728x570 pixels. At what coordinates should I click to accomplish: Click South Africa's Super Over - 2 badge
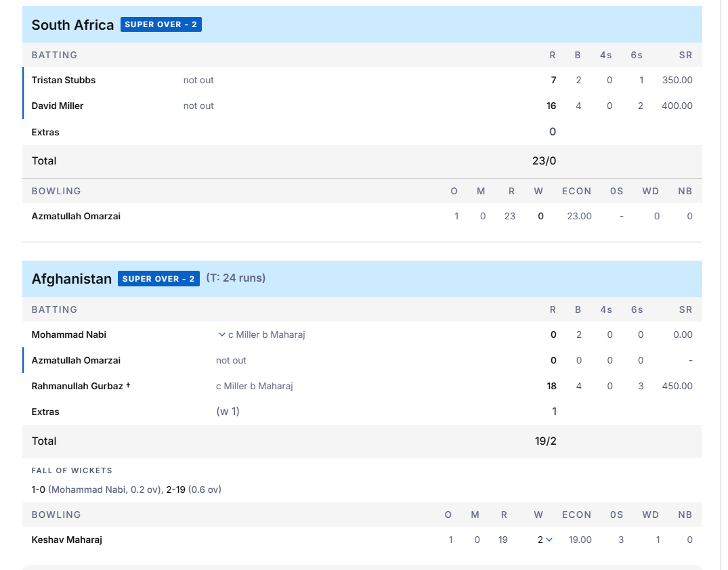(161, 24)
